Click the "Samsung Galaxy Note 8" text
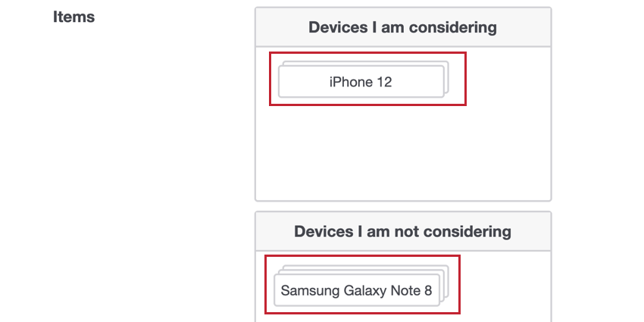This screenshot has width=644, height=322. (x=357, y=290)
